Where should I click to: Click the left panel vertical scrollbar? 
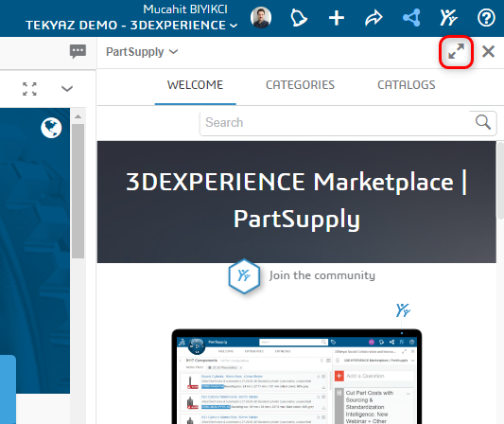(78, 191)
